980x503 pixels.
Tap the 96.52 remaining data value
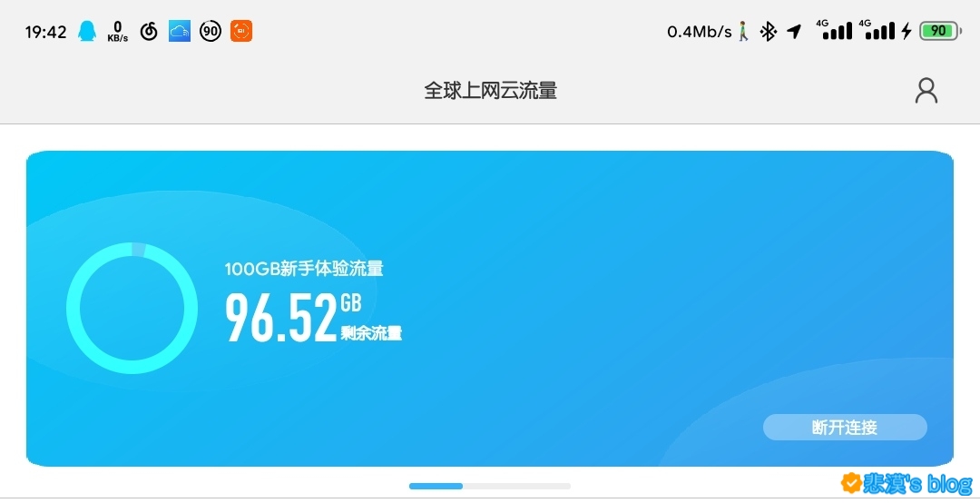pyautogui.click(x=281, y=318)
